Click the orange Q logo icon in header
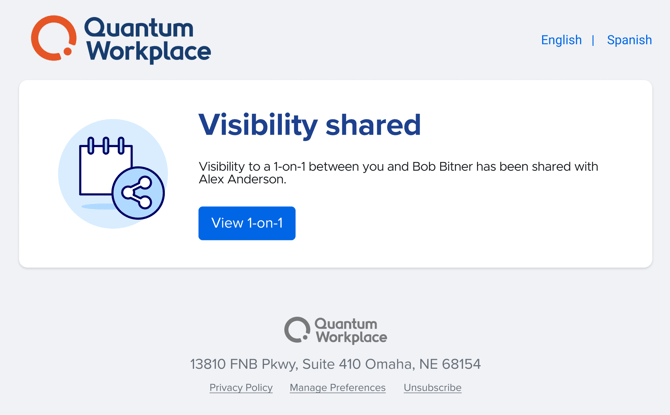This screenshot has height=415, width=670. (53, 38)
